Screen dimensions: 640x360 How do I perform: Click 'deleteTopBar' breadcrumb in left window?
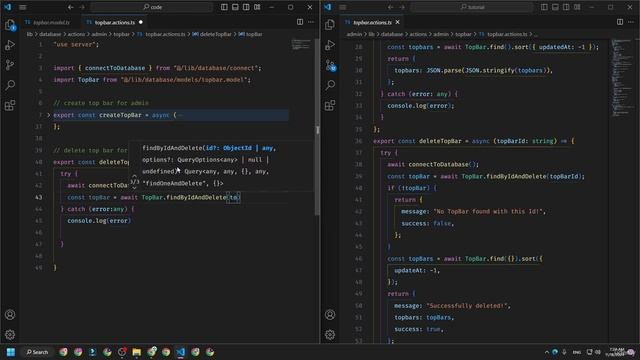(x=216, y=34)
